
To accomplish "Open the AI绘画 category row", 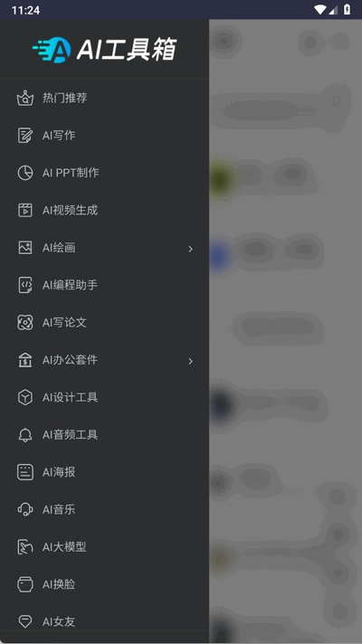I will [x=104, y=248].
